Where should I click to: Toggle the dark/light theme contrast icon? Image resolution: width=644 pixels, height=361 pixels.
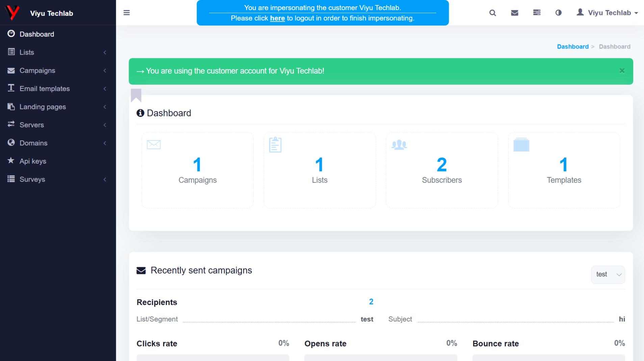558,13
